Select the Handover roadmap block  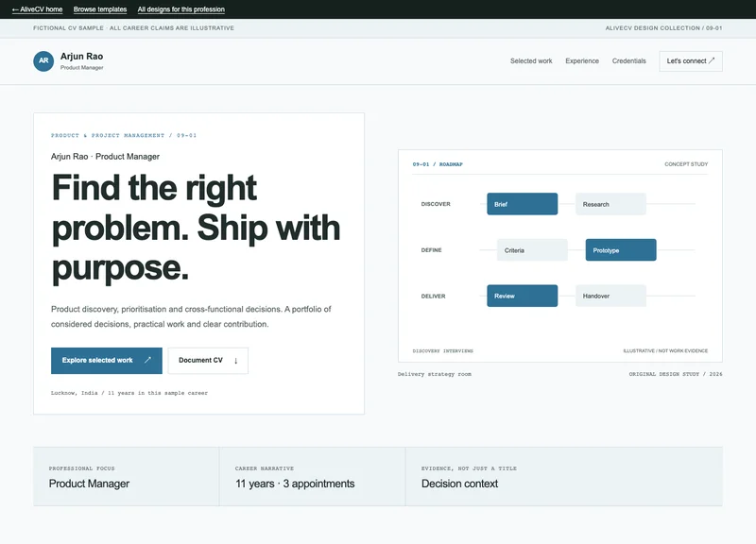[610, 296]
